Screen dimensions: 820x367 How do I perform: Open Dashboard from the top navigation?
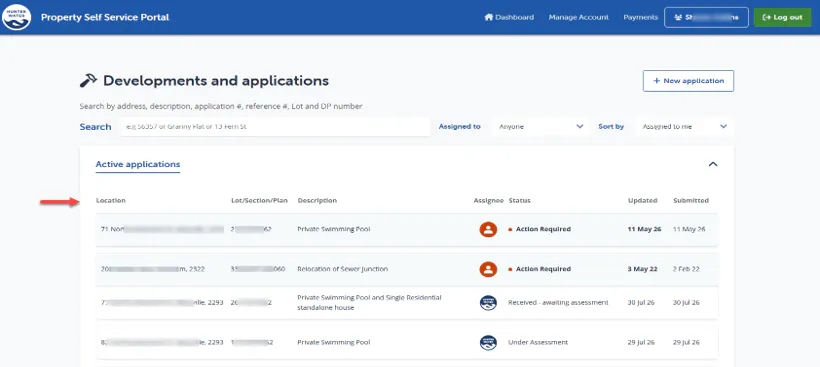(x=509, y=17)
